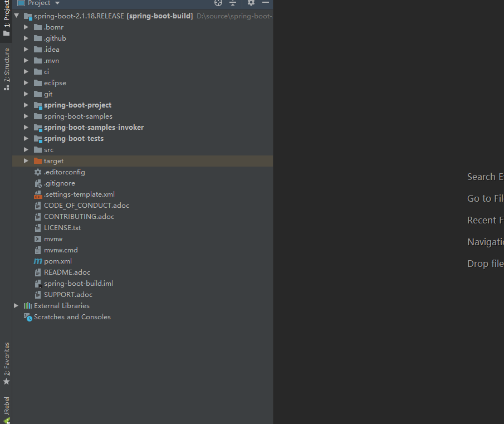Select SUPPORT.adoc file
The width and height of the screenshot is (504, 424).
click(x=68, y=294)
